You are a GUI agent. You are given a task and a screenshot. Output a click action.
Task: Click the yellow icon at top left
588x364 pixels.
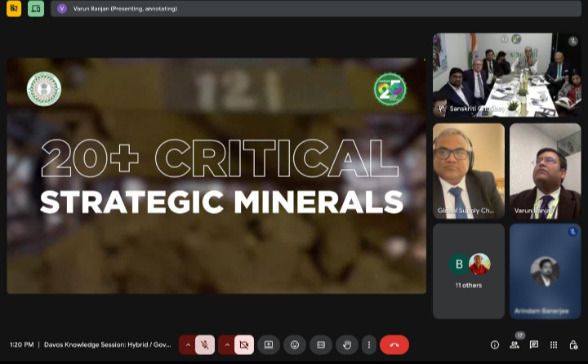[14, 9]
